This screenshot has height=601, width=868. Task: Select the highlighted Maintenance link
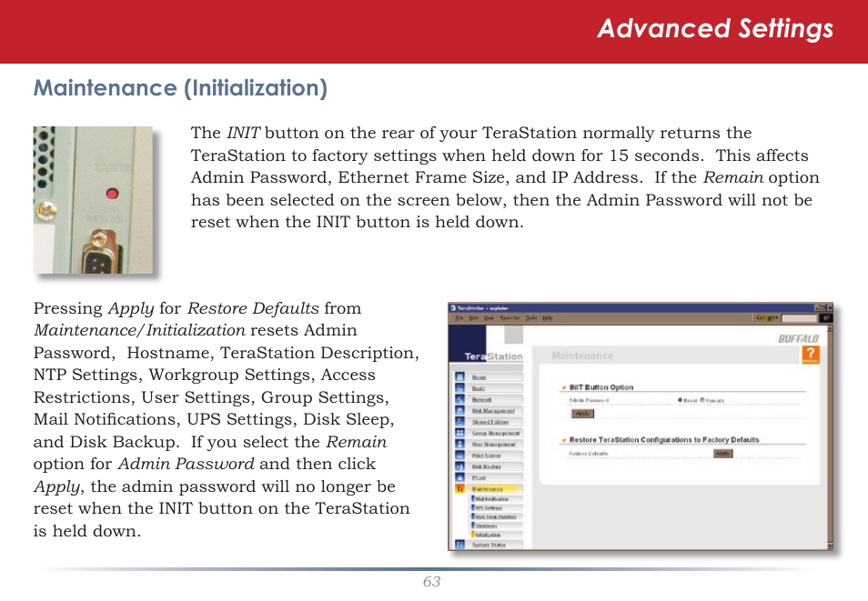click(488, 489)
